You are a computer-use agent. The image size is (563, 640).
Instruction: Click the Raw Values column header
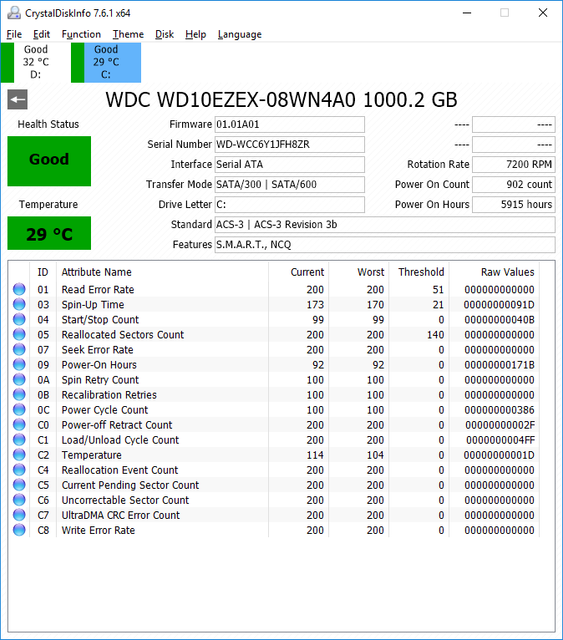494,272
